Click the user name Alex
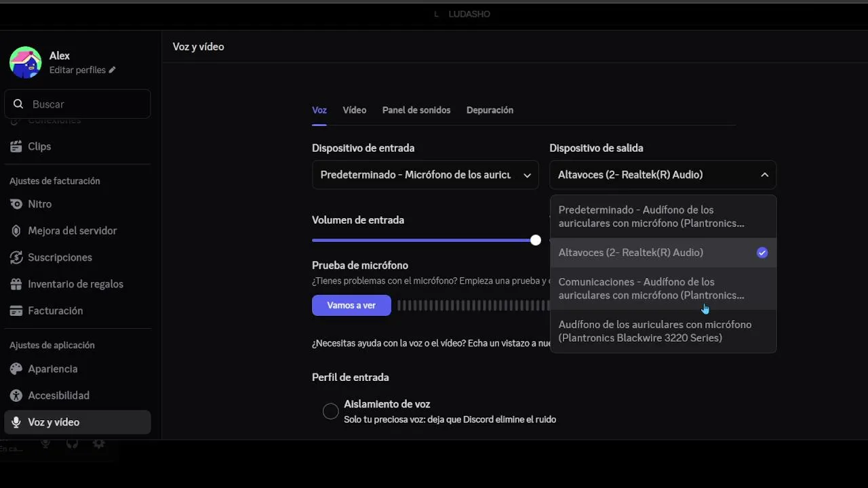Viewport: 868px width, 488px height. point(60,56)
